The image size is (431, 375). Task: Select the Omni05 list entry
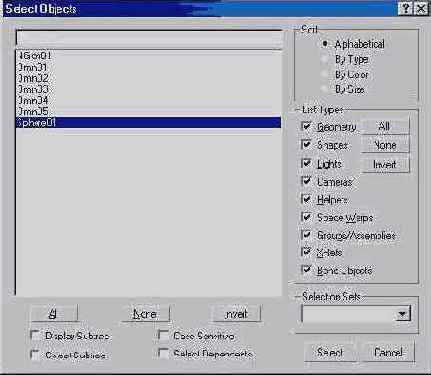[148, 111]
